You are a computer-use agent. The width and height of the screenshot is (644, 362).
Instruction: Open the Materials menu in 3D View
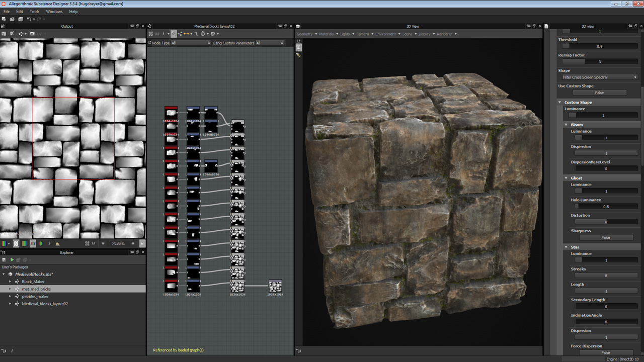click(327, 34)
